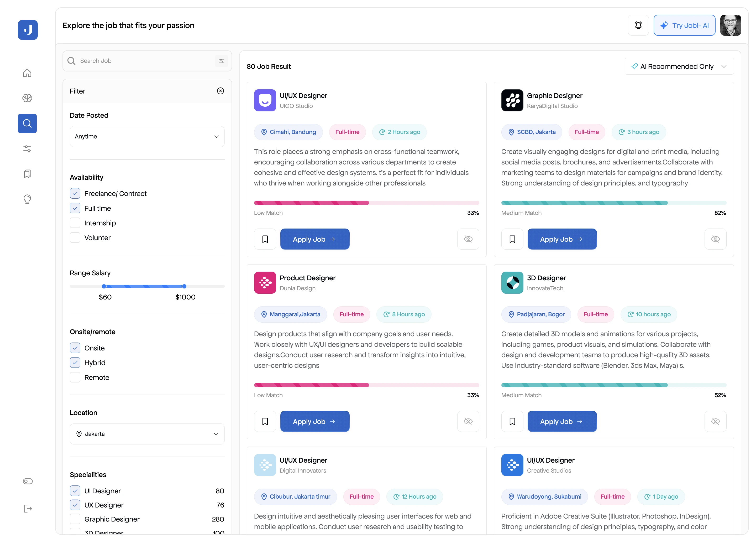
Task: Click filter options icon in search box
Action: pyautogui.click(x=221, y=61)
